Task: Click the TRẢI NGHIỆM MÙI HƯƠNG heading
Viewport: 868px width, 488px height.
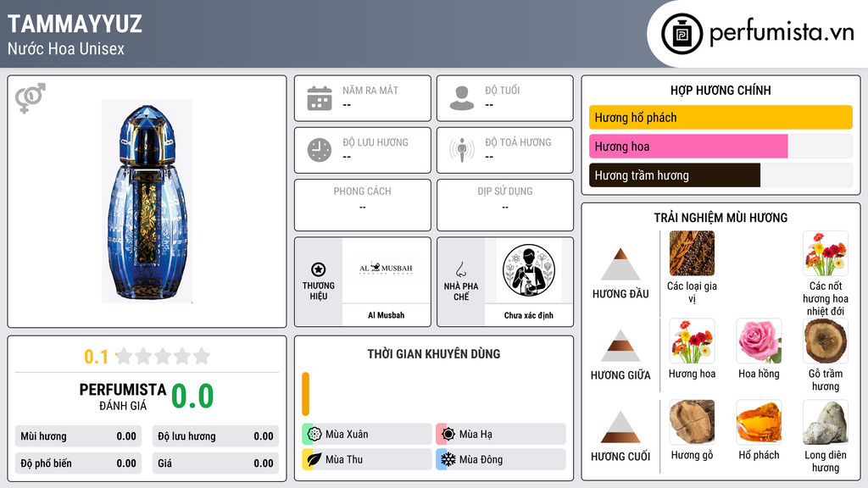Action: 721,218
